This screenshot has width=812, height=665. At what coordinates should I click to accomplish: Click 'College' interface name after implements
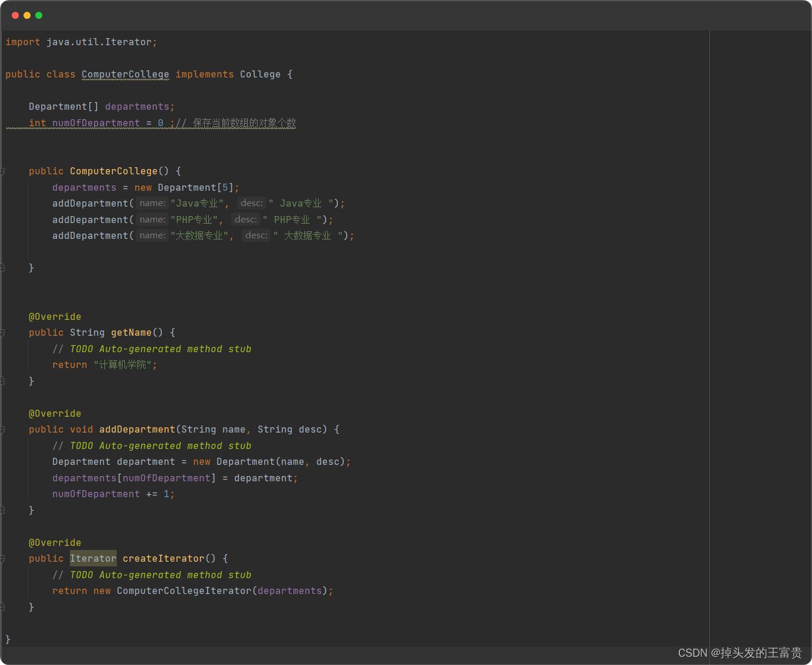(260, 75)
